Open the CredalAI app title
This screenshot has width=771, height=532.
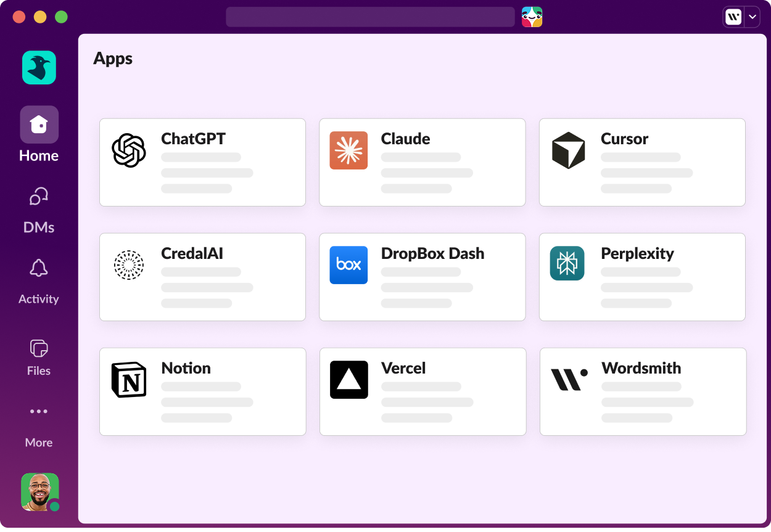pyautogui.click(x=192, y=253)
